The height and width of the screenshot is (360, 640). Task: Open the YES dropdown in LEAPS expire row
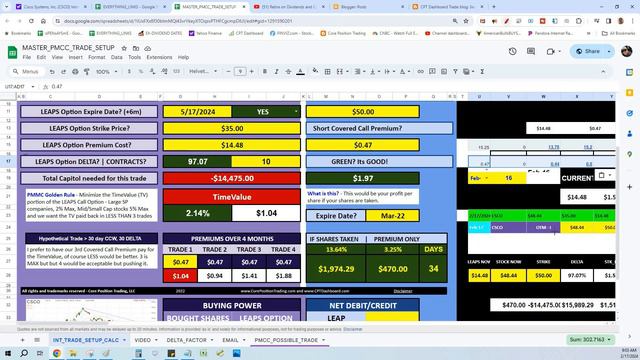coord(296,111)
